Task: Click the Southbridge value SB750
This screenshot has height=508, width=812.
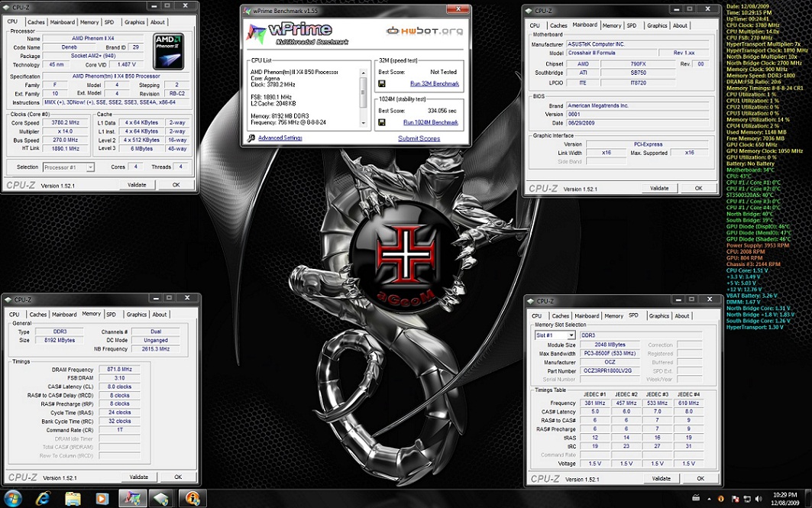Action: [x=639, y=73]
